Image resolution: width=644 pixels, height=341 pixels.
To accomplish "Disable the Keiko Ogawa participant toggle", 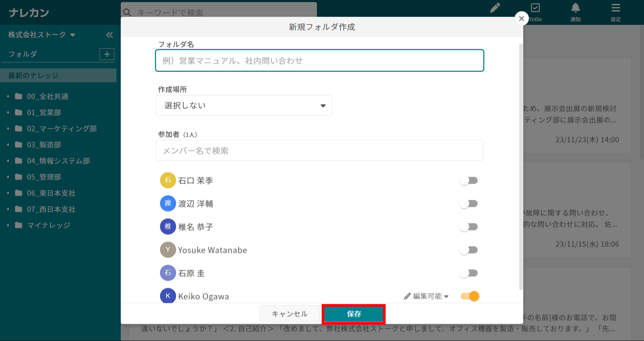I will pos(470,296).
